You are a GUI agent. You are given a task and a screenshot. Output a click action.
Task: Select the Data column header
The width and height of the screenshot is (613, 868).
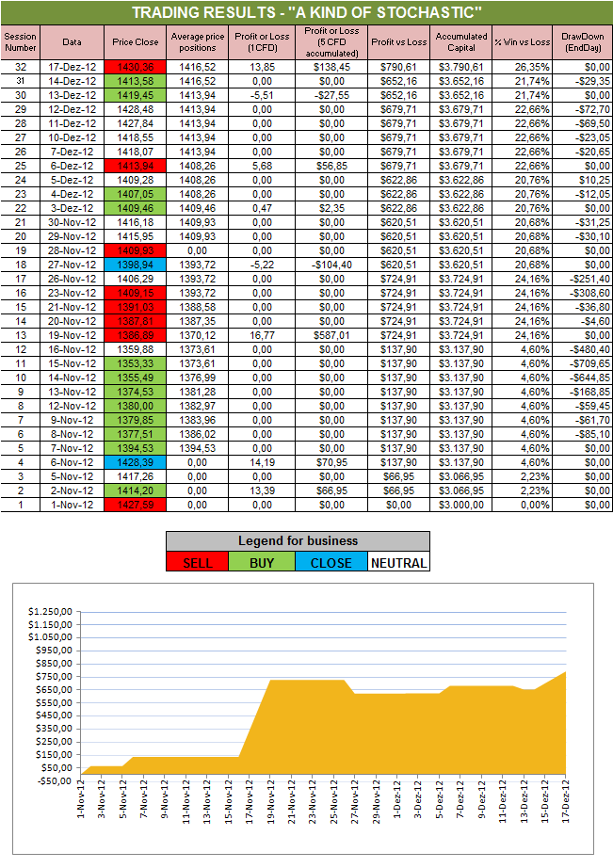coord(72,42)
